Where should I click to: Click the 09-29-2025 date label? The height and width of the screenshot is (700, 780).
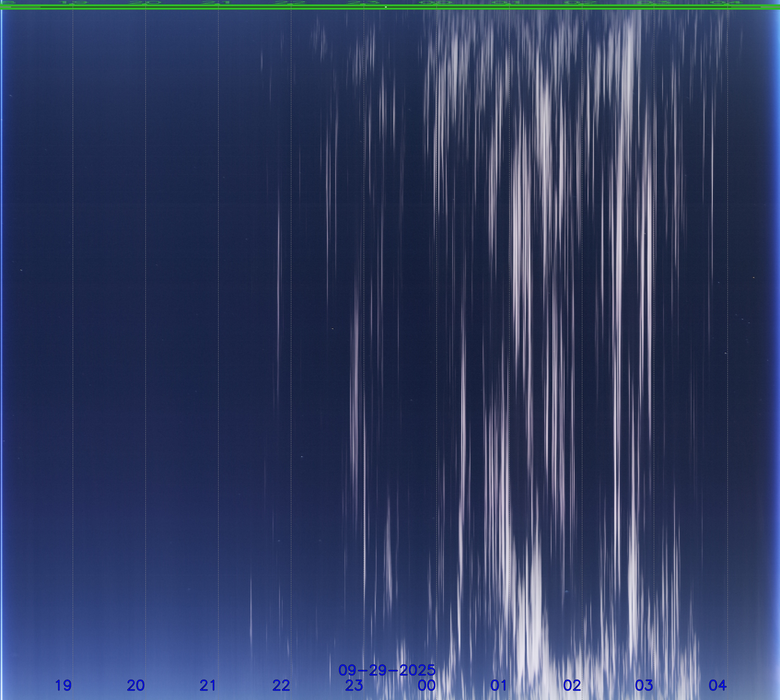387,670
